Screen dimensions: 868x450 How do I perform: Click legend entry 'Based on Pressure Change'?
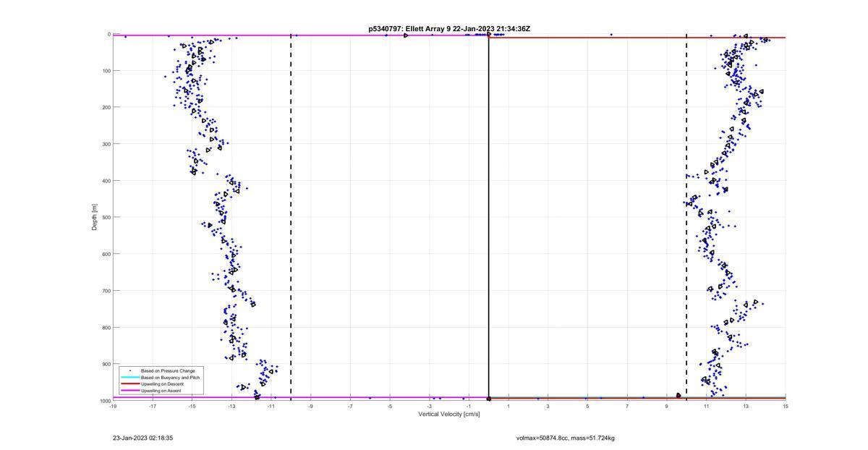click(168, 370)
